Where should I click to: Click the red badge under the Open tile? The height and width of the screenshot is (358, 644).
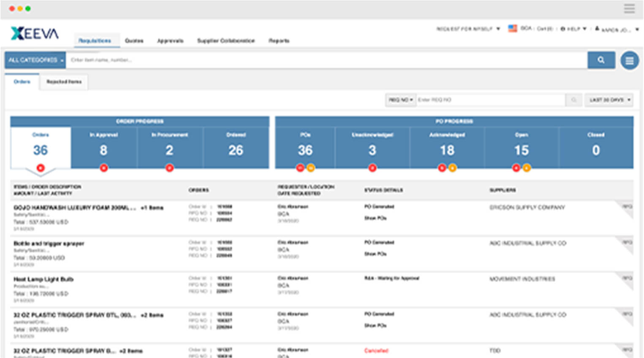[516, 168]
